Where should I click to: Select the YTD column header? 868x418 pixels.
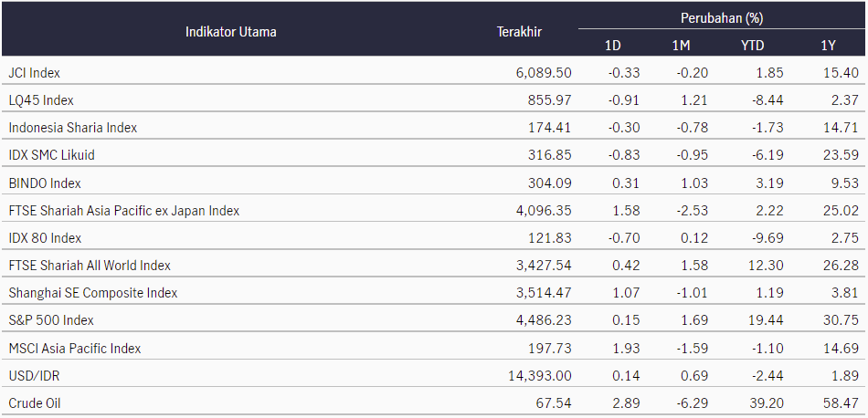click(752, 45)
